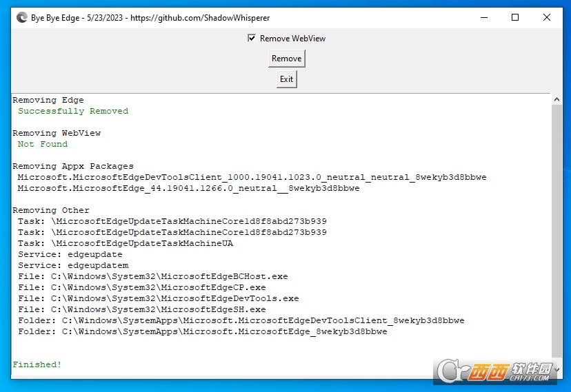Click the scrollbar down arrow
Screen dimensions: 571x392
[557, 369]
